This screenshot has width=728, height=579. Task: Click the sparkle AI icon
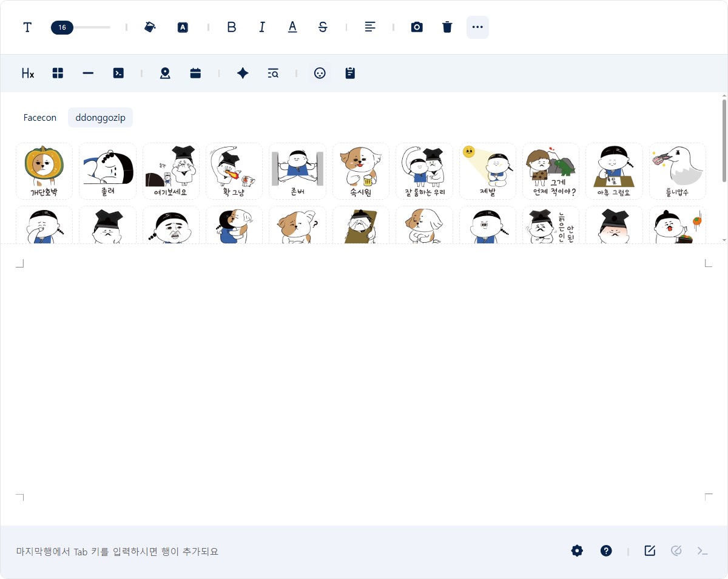tap(243, 73)
